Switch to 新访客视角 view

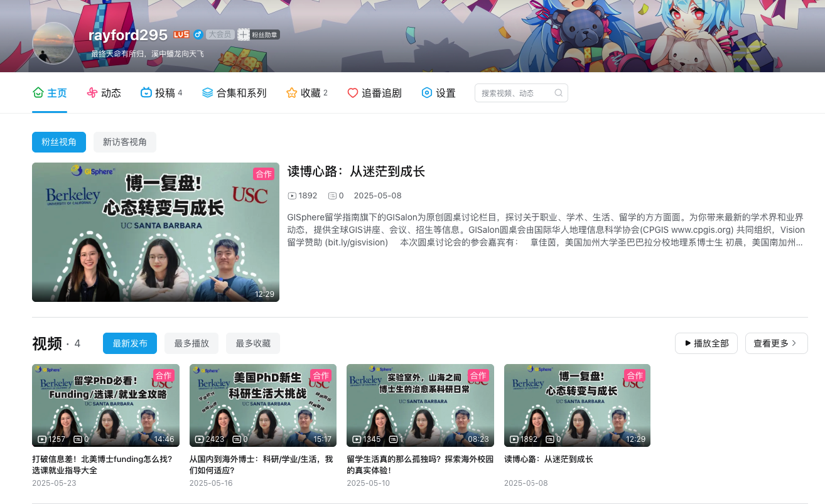[125, 142]
